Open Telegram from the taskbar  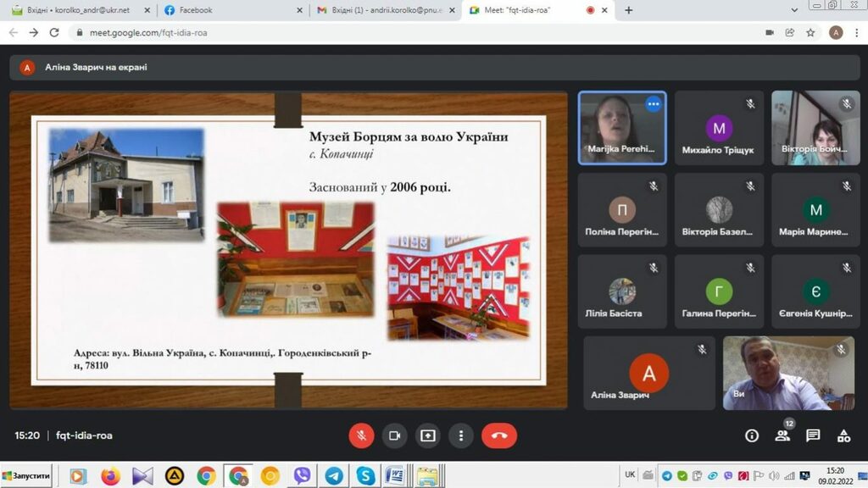click(x=334, y=476)
